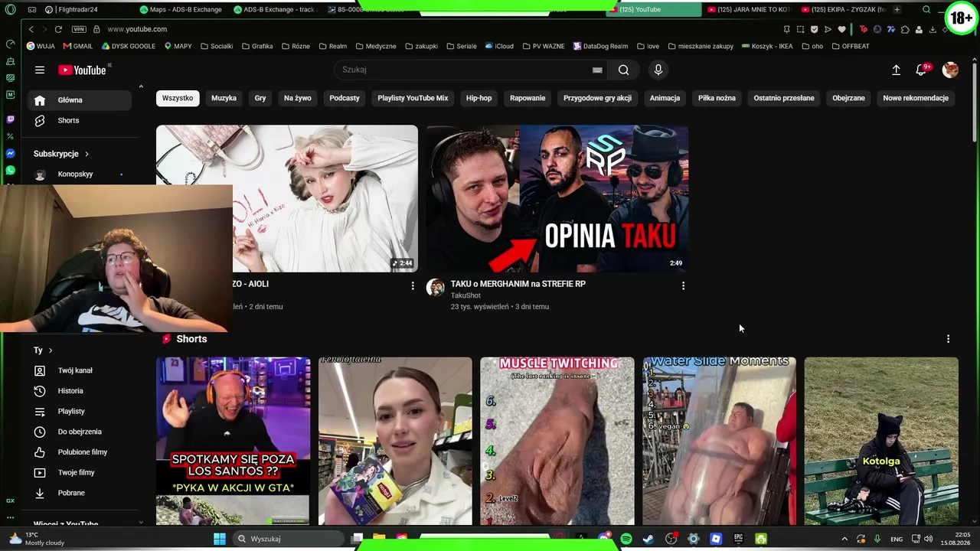Screen dimensions: 980x551
Task: Open the Koszyk - IKEA bookmark
Action: (x=767, y=46)
